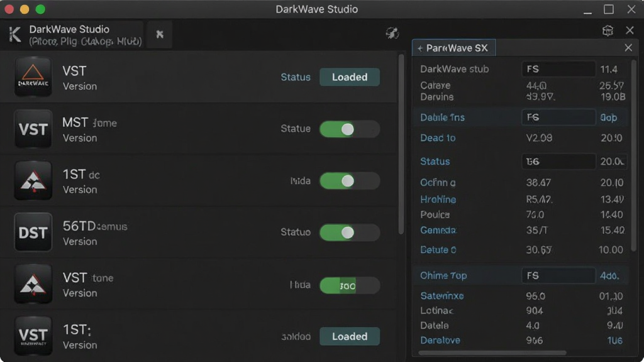644x362 pixels.
Task: Click the Dead to label
Action: 438,138
